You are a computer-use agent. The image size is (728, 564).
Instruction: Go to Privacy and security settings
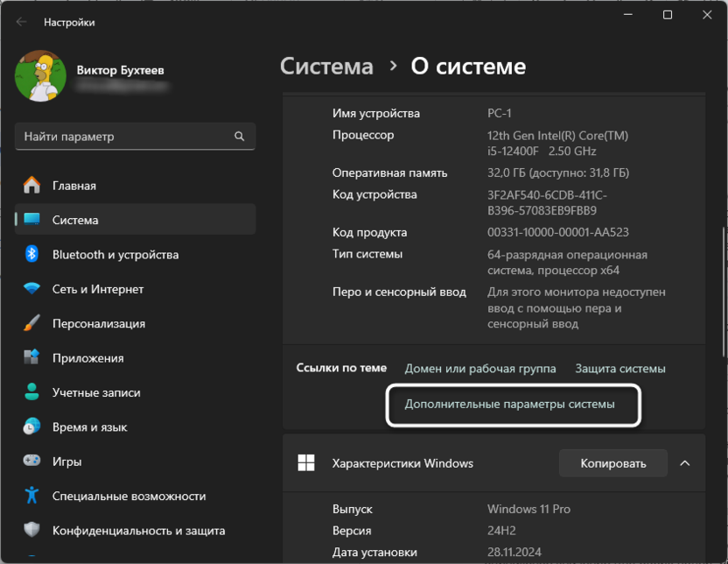(138, 531)
